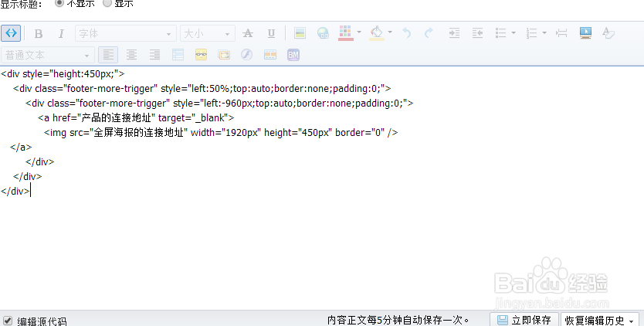Image resolution: width=644 pixels, height=326 pixels.
Task: Expand the fill color dropdown arrow
Action: 390,32
